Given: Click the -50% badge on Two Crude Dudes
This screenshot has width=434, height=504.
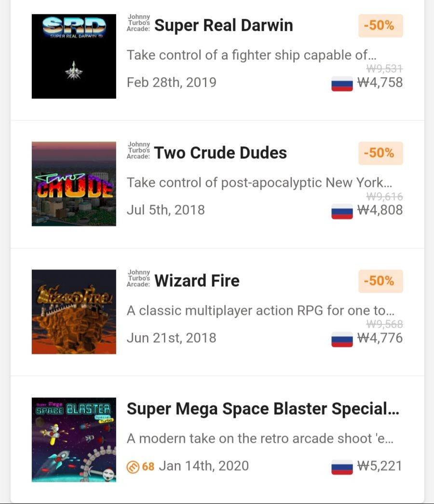Looking at the screenshot, I should pos(380,154).
